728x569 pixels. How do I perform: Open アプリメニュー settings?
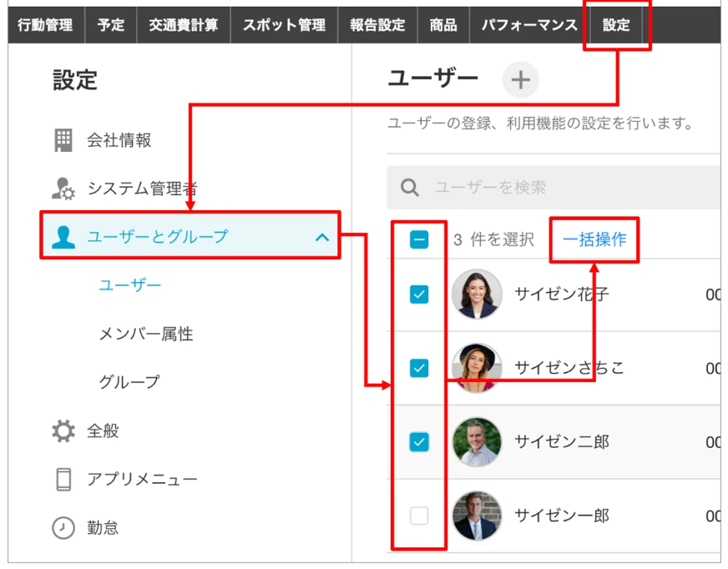[x=143, y=479]
